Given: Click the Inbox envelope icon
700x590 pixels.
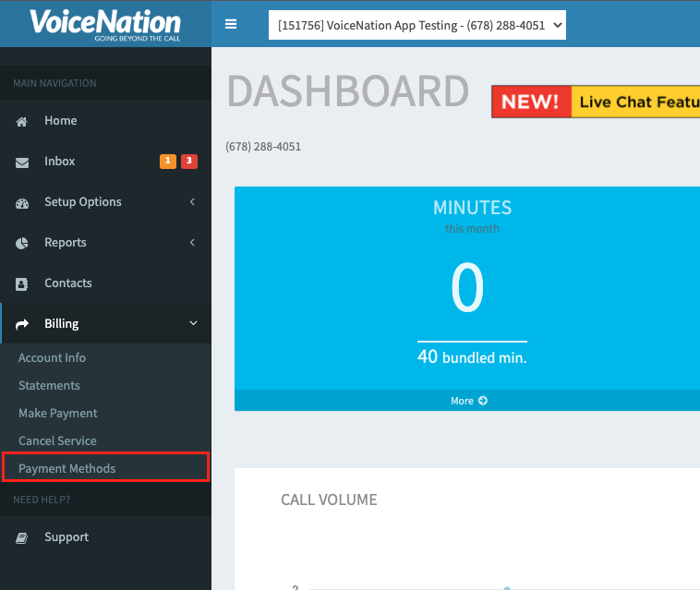Looking at the screenshot, I should click(x=22, y=162).
